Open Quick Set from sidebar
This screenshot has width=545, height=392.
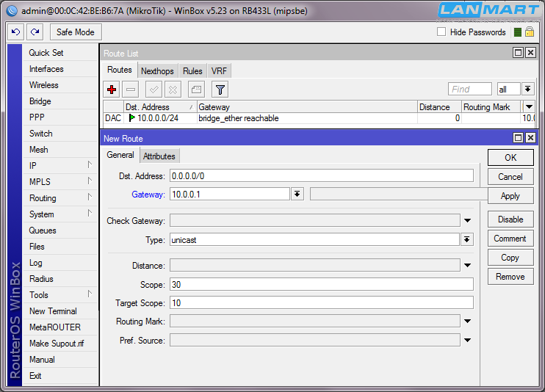pyautogui.click(x=60, y=52)
